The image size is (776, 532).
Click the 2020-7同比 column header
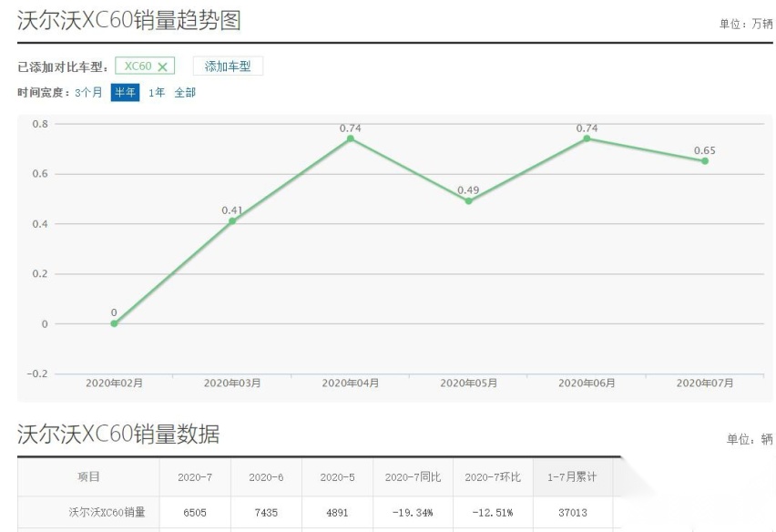(x=413, y=477)
